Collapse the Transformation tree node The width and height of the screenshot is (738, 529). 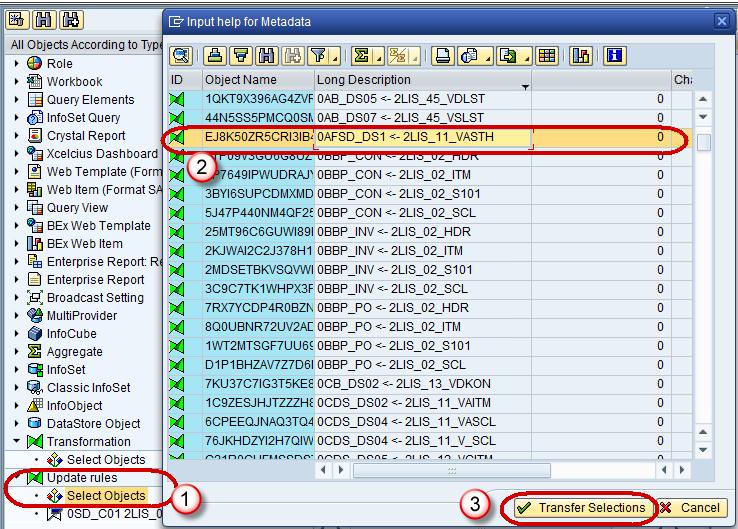point(17,442)
